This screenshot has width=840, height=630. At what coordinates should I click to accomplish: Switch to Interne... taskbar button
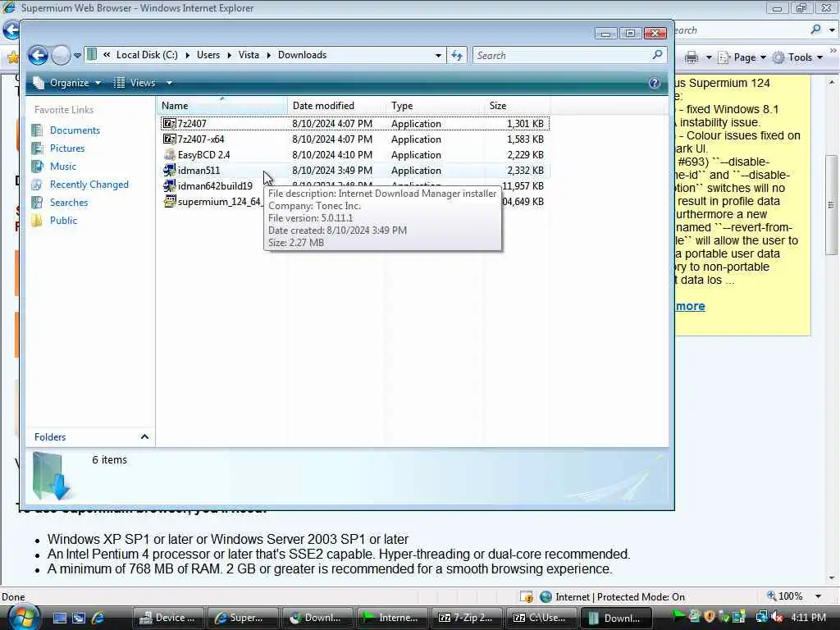392,618
